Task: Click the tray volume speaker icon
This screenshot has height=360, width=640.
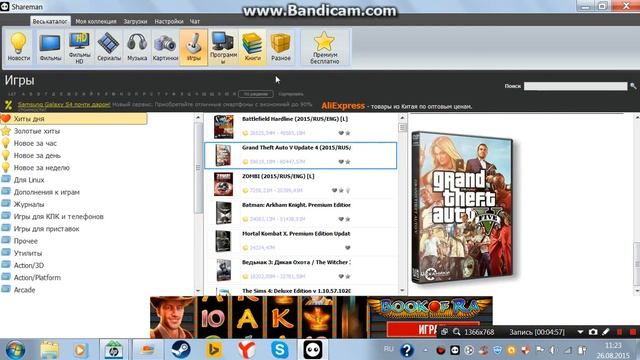Action: [553, 350]
